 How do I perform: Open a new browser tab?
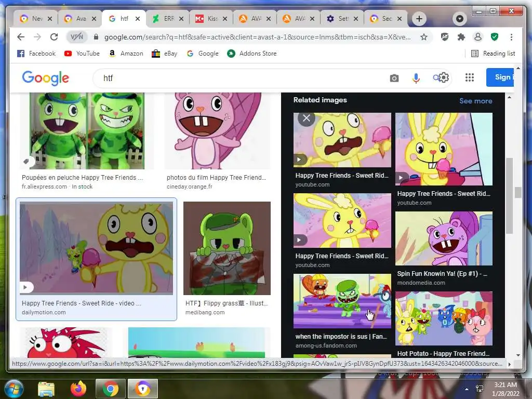[419, 19]
